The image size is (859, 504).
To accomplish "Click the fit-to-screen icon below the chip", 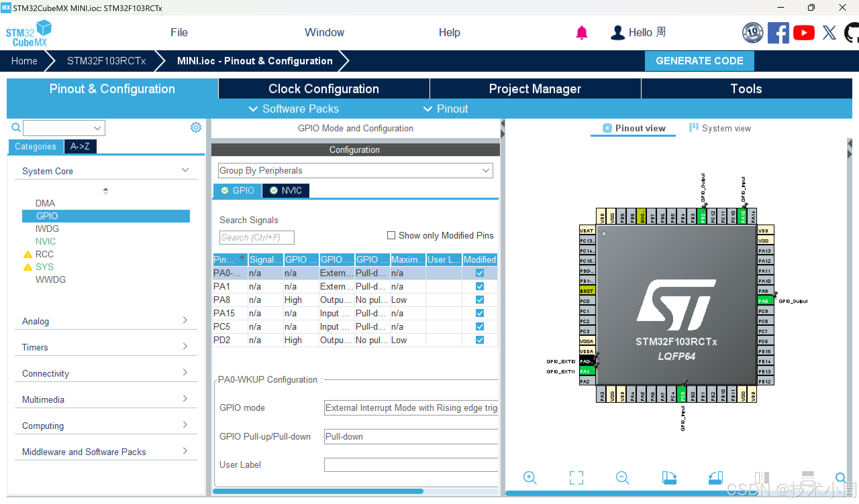I will coord(576,478).
